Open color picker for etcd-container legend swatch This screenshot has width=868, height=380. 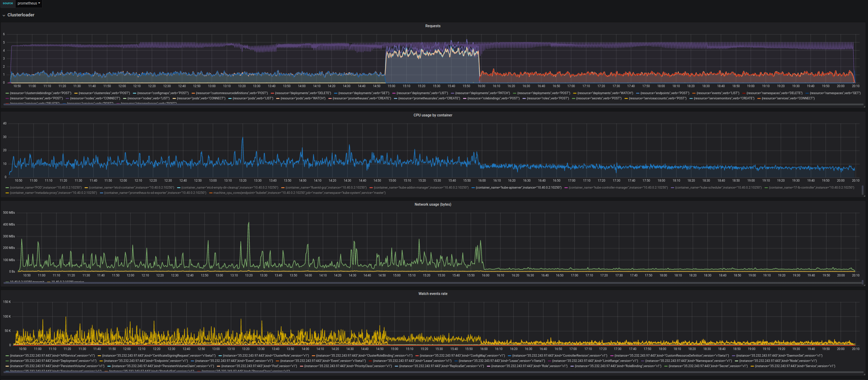[x=86, y=188]
